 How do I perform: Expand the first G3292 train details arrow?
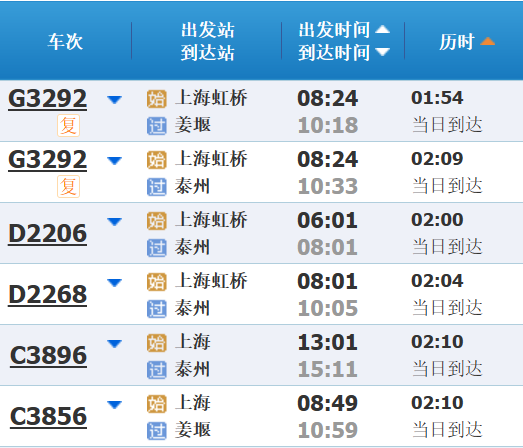(114, 99)
